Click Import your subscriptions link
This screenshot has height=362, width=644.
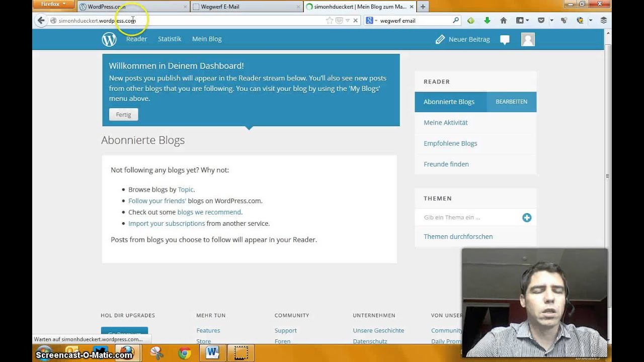coord(167,224)
